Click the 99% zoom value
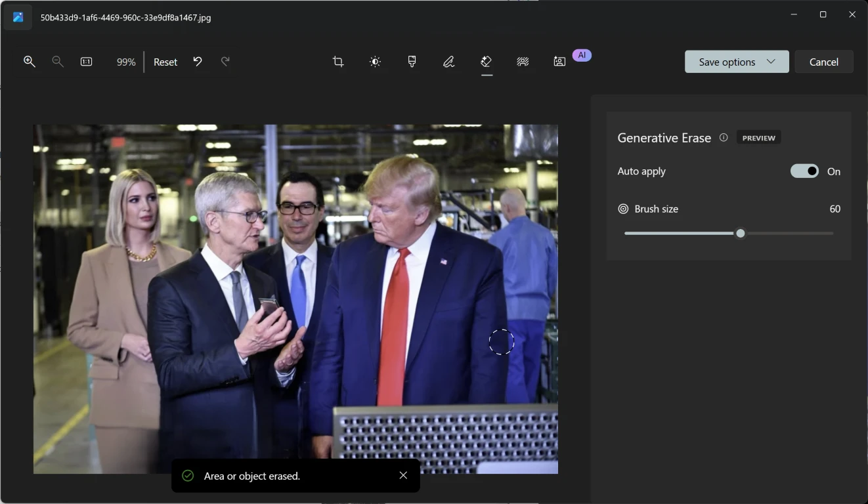This screenshot has height=504, width=868. click(x=126, y=62)
